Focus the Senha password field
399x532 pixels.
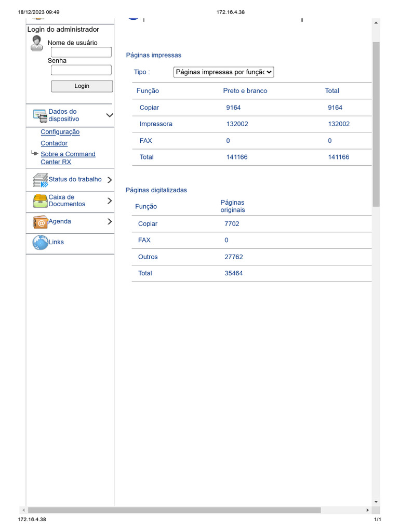[81, 70]
